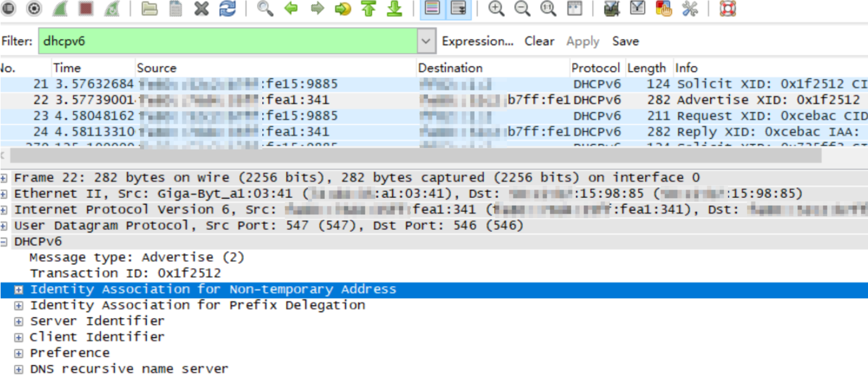Expand the Frame 22 details
Viewport: 868px width, 376px height.
4,178
